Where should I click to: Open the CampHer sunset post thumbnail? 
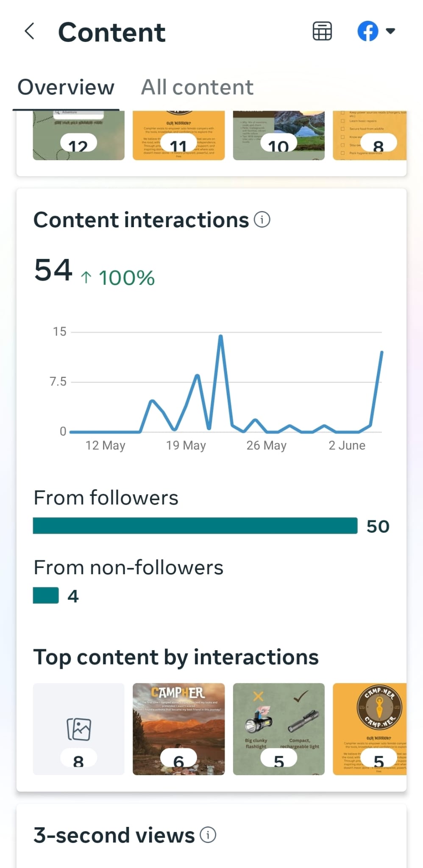click(178, 729)
